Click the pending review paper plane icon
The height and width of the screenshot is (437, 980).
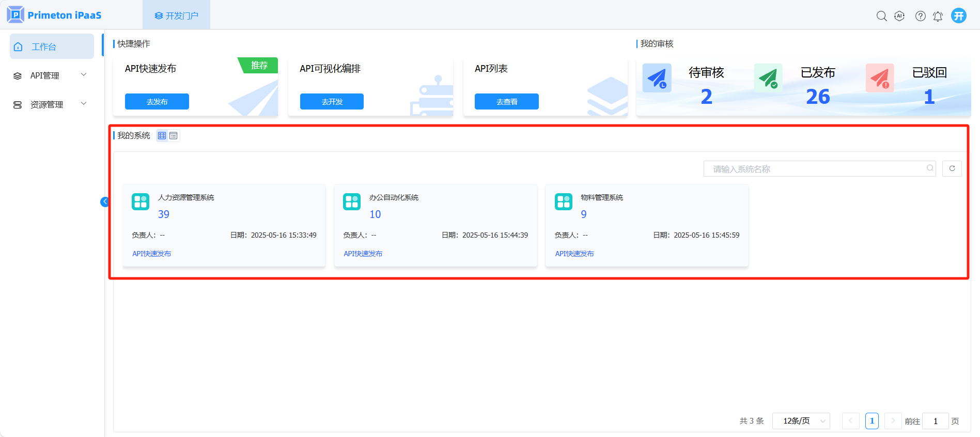pyautogui.click(x=657, y=78)
